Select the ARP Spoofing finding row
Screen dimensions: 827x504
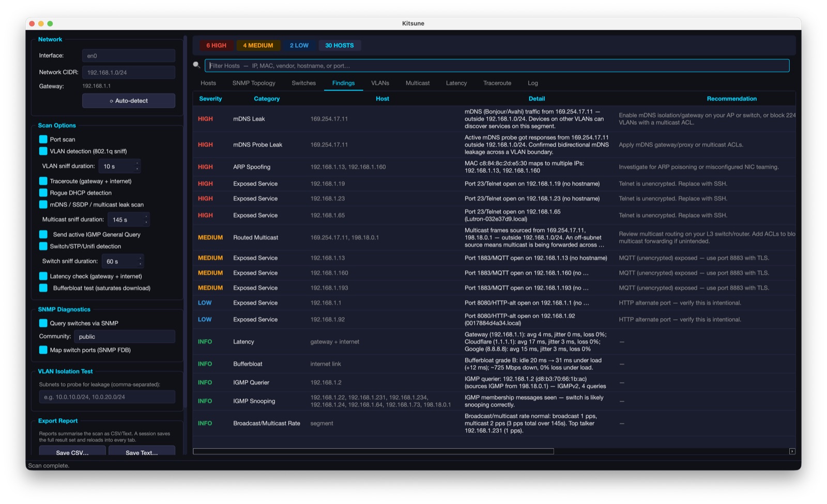[494, 167]
